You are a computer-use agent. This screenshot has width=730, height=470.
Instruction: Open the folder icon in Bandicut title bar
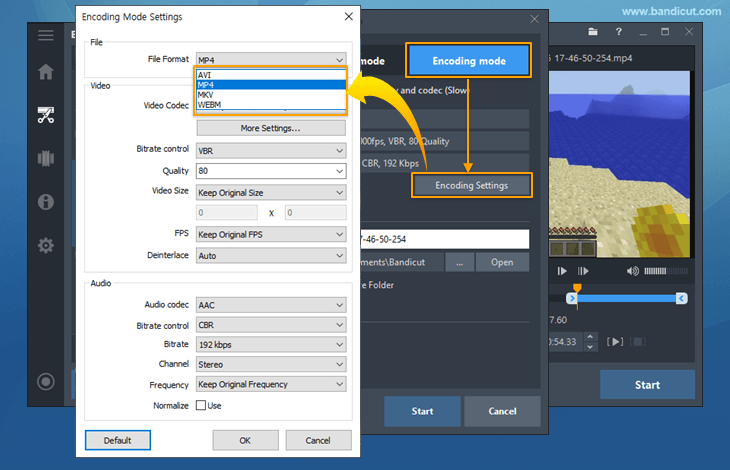(x=593, y=32)
